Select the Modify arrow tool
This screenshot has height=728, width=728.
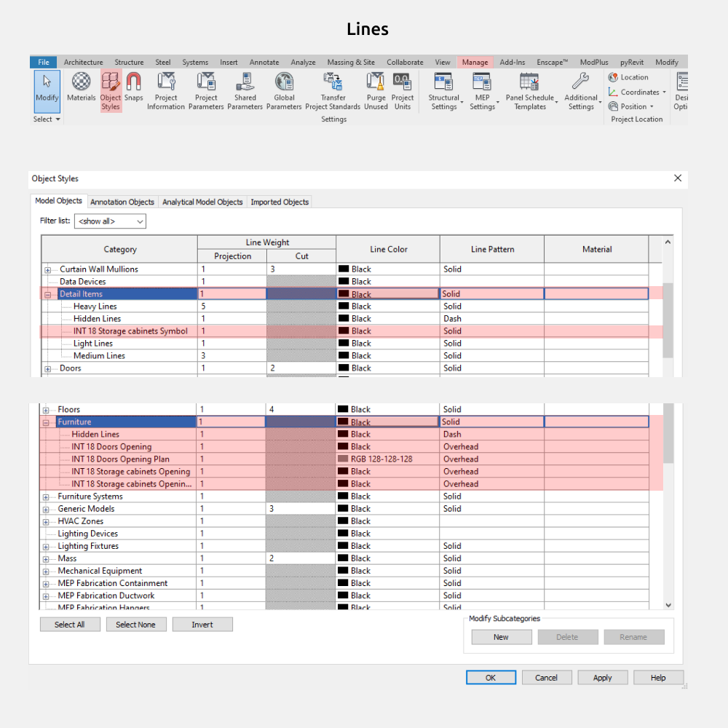(x=47, y=91)
